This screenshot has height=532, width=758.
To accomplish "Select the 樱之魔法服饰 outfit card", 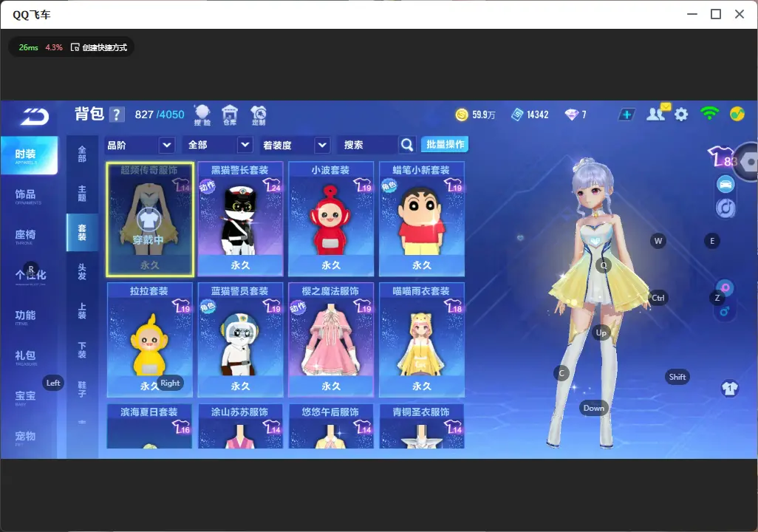I will click(331, 340).
